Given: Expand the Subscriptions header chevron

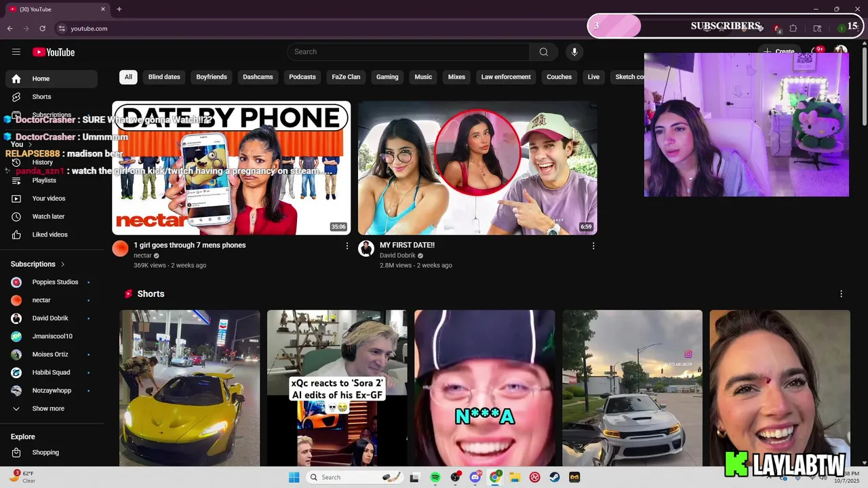Looking at the screenshot, I should click(63, 264).
